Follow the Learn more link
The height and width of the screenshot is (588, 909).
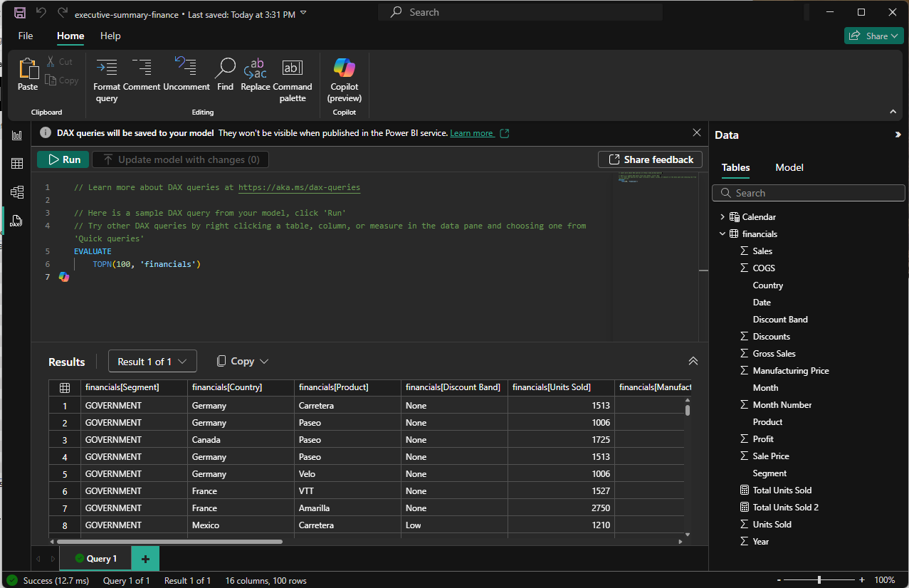pos(471,133)
